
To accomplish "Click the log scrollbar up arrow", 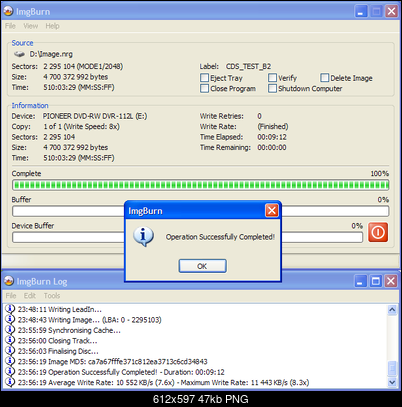I will 392,310.
